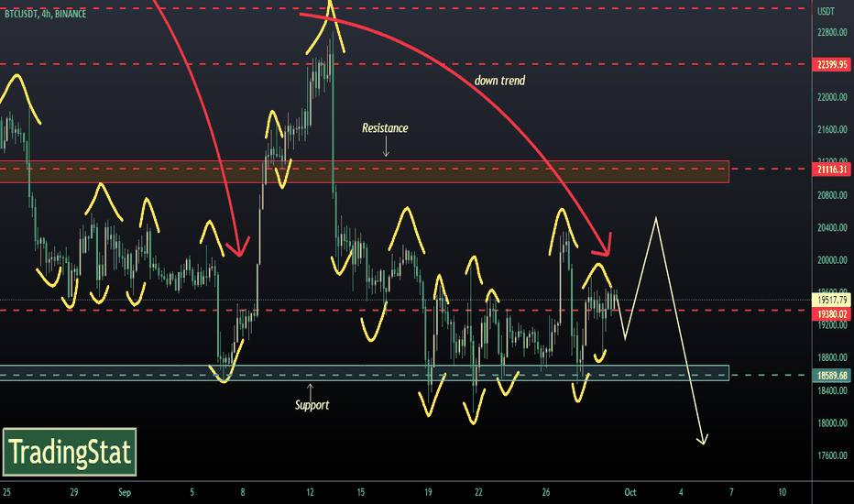Click the 'Sep' label on time axis

[125, 493]
